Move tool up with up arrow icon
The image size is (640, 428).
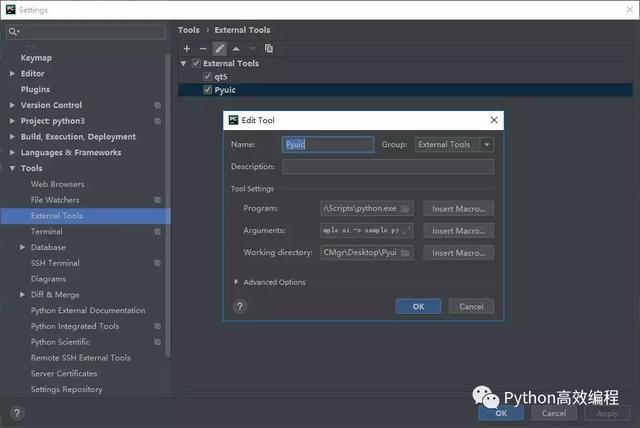236,49
